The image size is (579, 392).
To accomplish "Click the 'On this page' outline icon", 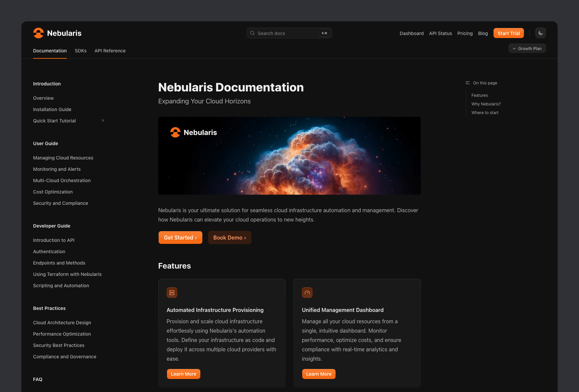I will 468,82.
